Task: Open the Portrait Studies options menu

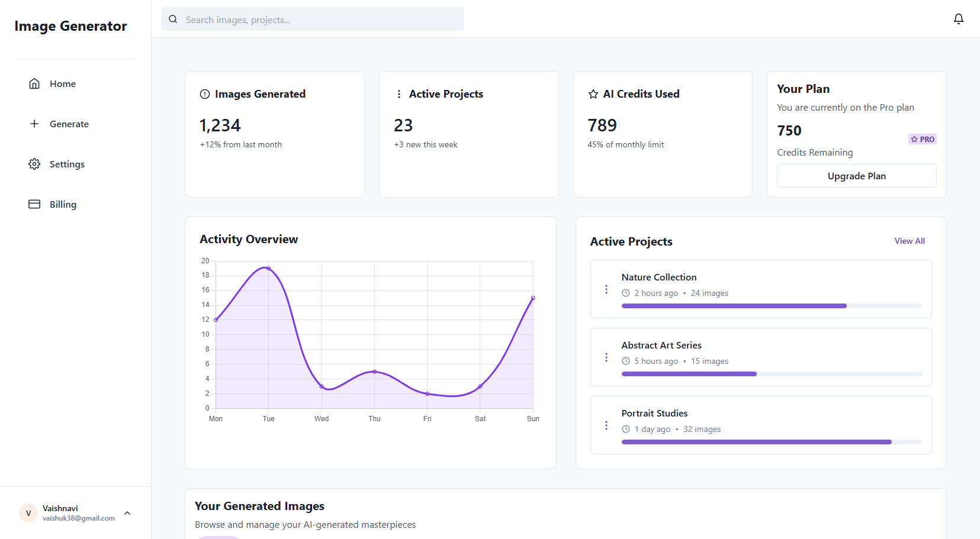Action: pyautogui.click(x=606, y=425)
